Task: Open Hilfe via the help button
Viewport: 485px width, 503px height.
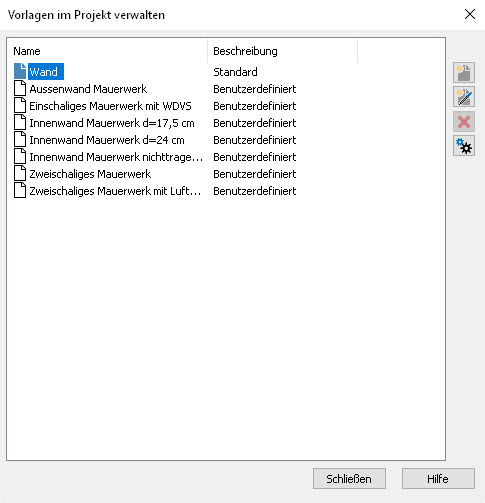Action: pyautogui.click(x=438, y=479)
